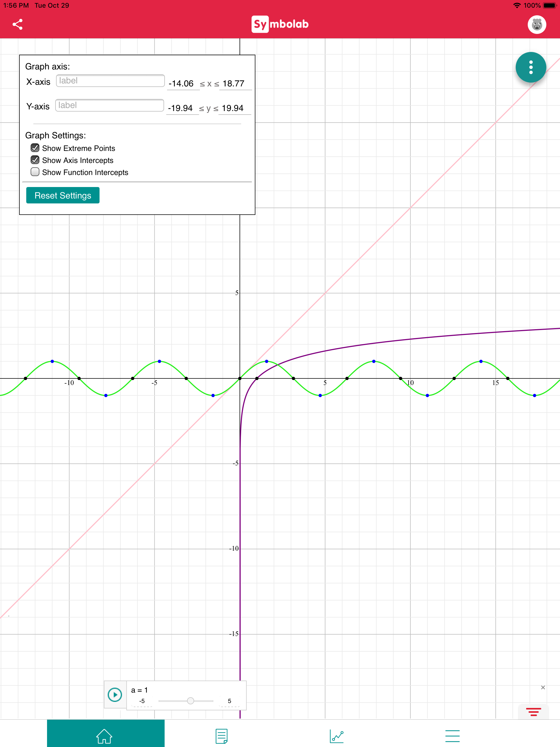The image size is (560, 747).
Task: Click the x-axis label 15
Action: [x=495, y=383]
